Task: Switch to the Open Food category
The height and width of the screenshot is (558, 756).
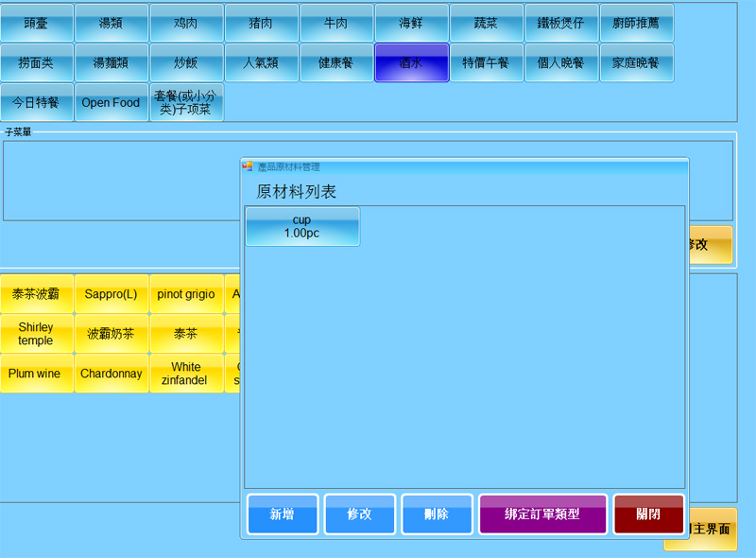Action: click(x=112, y=103)
